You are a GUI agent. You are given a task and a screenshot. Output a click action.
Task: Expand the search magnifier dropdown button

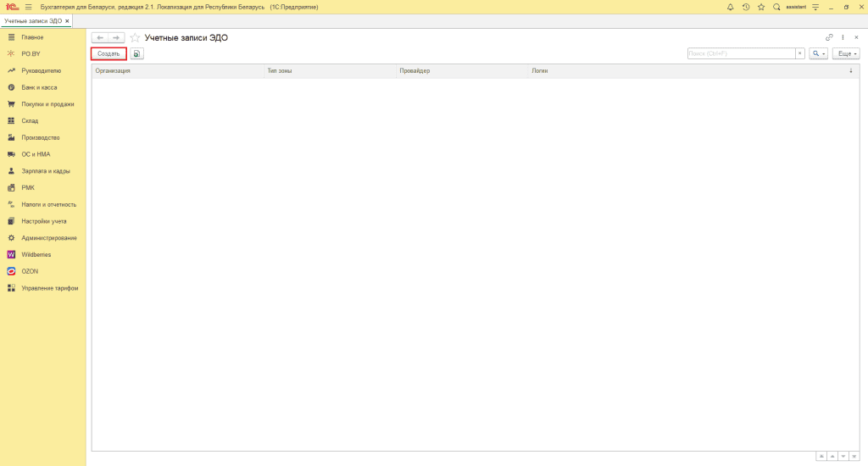coord(818,53)
